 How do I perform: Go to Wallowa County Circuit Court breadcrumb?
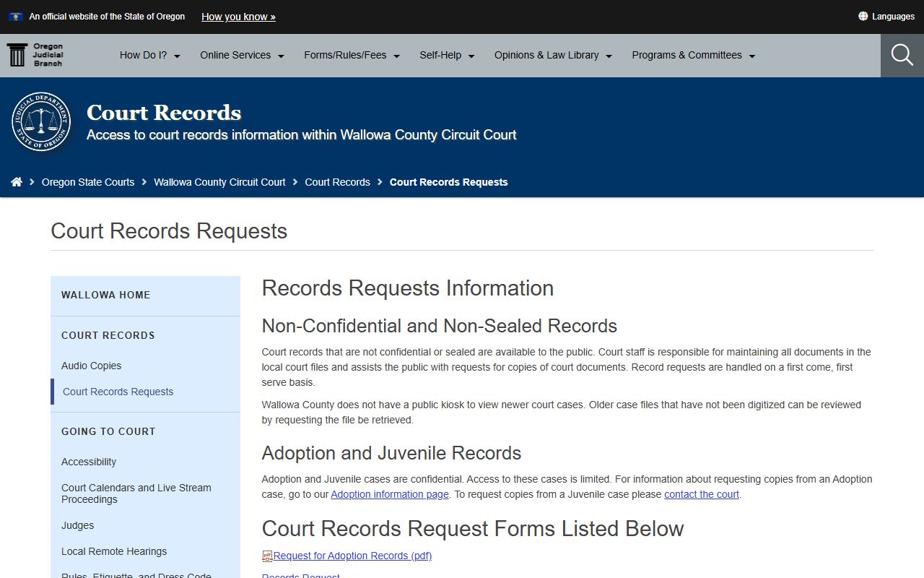coord(219,182)
